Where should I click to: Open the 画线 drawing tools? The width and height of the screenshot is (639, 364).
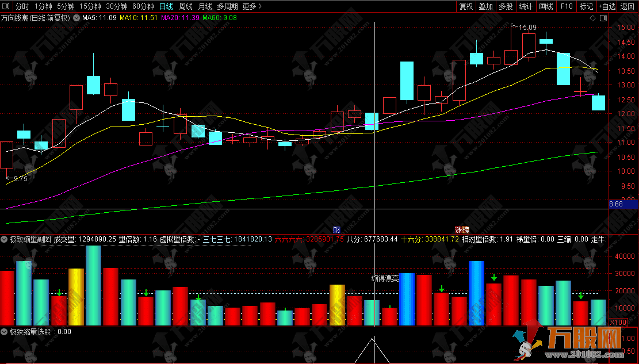point(545,6)
